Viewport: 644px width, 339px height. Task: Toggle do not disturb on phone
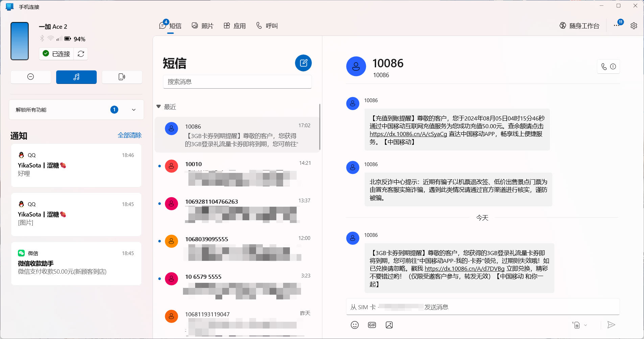tap(30, 77)
